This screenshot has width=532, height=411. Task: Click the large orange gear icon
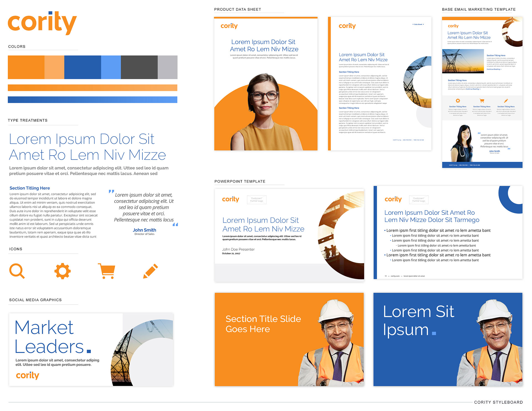point(63,271)
